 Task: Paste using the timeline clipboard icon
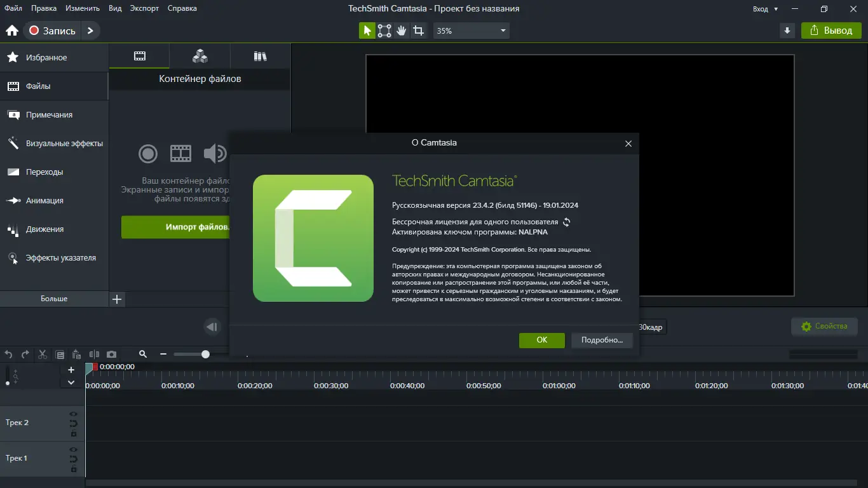pos(77,355)
